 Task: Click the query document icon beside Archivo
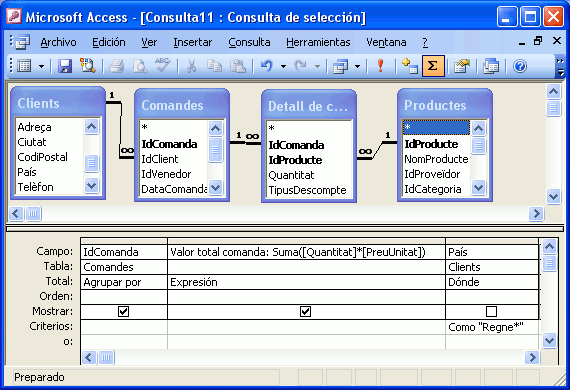coord(23,42)
